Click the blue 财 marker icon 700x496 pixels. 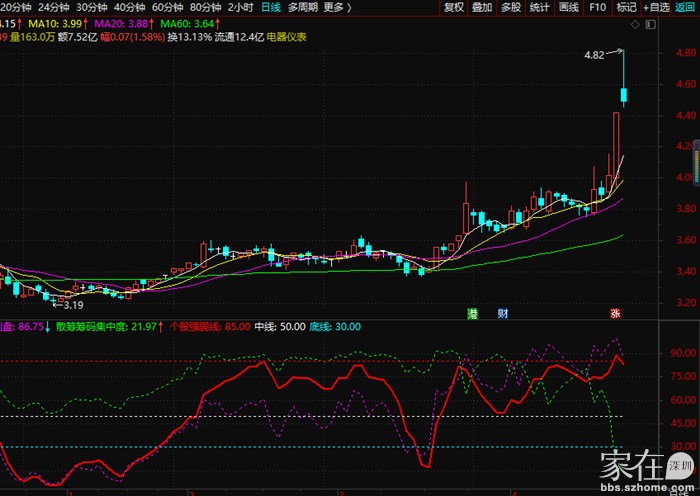(x=502, y=313)
